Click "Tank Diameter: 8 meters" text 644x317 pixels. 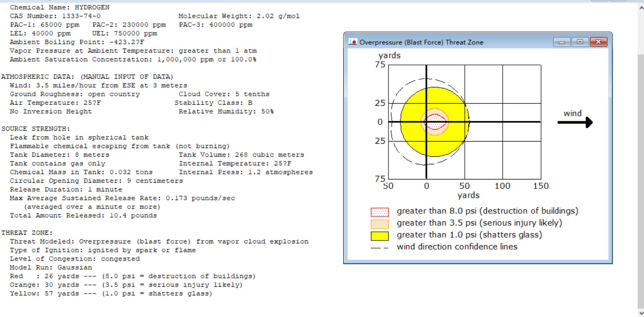pyautogui.click(x=60, y=155)
